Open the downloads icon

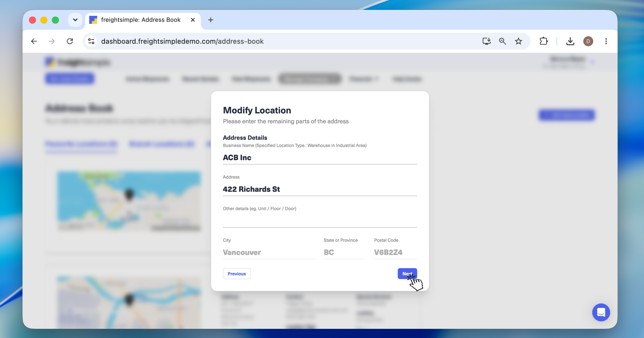pos(570,41)
